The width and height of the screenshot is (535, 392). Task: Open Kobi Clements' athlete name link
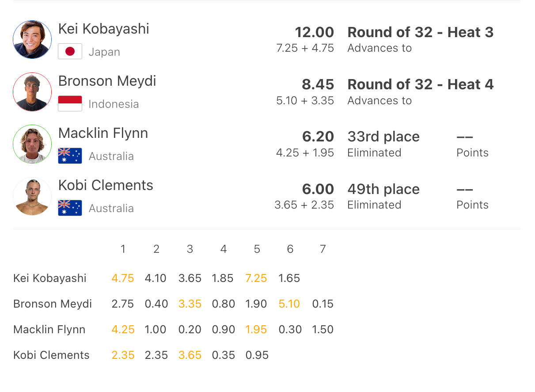(106, 186)
